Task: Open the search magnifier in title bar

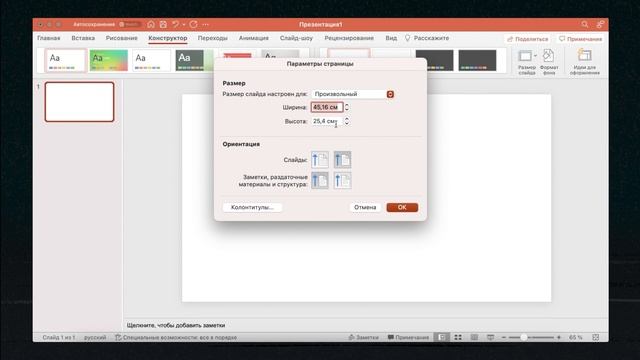Action: click(585, 24)
